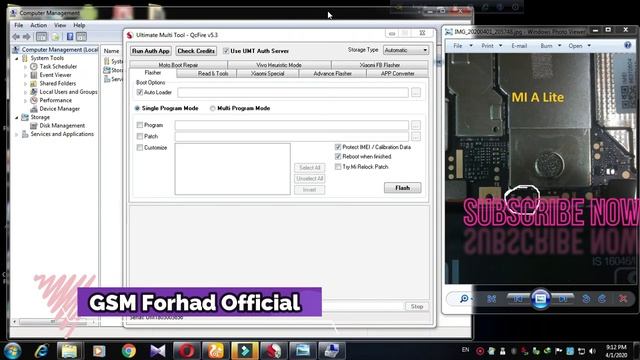Click Photo Viewer rotate clockwise icon
The image size is (640, 360).
602,299
